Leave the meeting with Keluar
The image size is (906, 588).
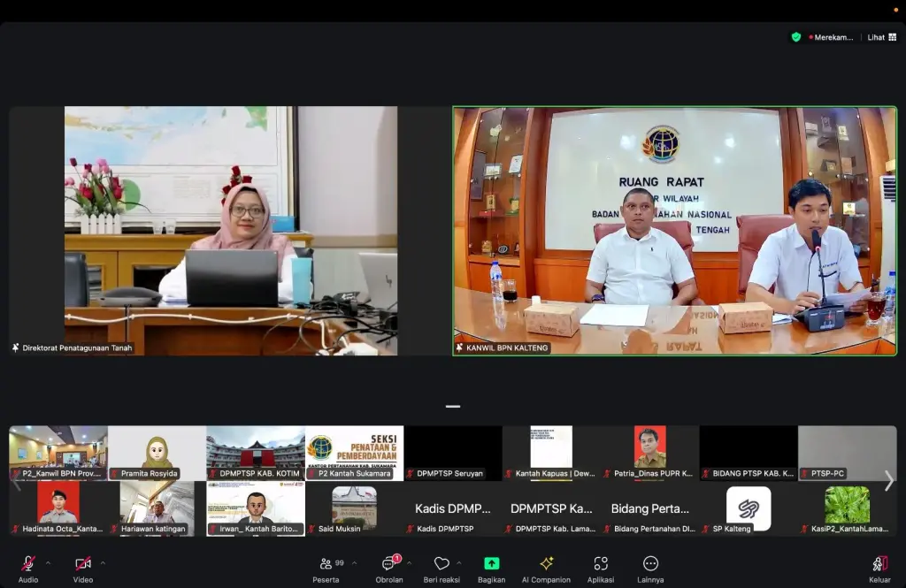coord(879,568)
